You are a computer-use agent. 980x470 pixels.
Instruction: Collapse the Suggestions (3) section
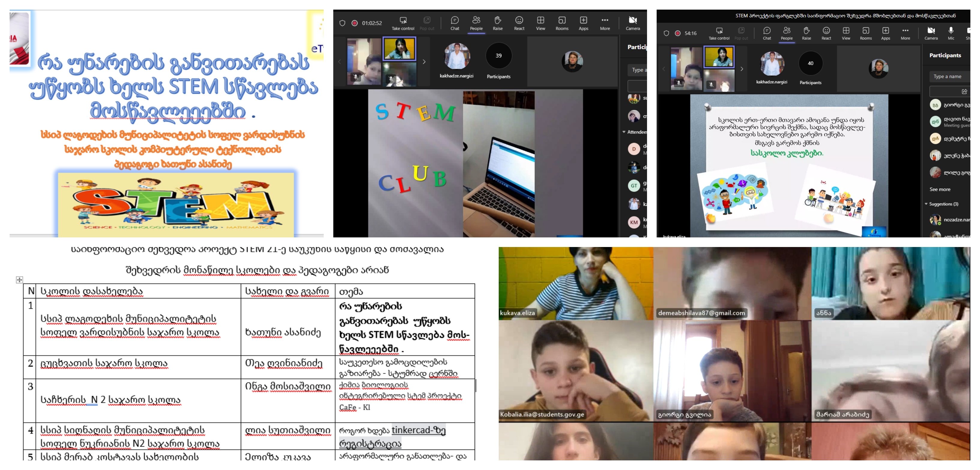coord(926,204)
